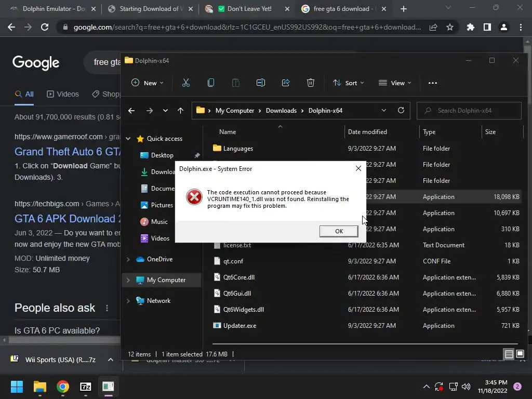Open the View dropdown menu
This screenshot has height=399, width=532.
[x=395, y=83]
